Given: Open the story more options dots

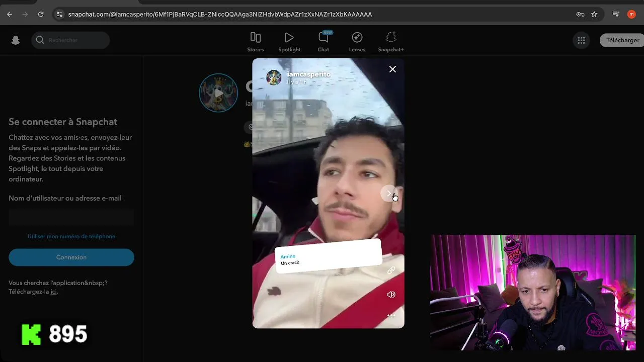Looking at the screenshot, I should coord(391,315).
